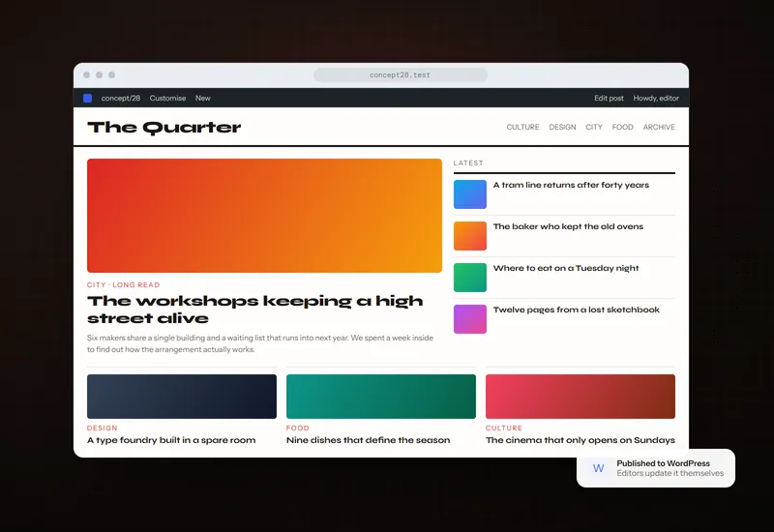Click New in the admin bar

[203, 99]
